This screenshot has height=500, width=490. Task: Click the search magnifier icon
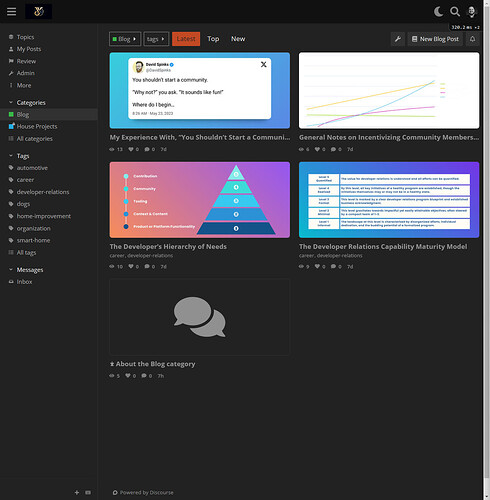455,12
